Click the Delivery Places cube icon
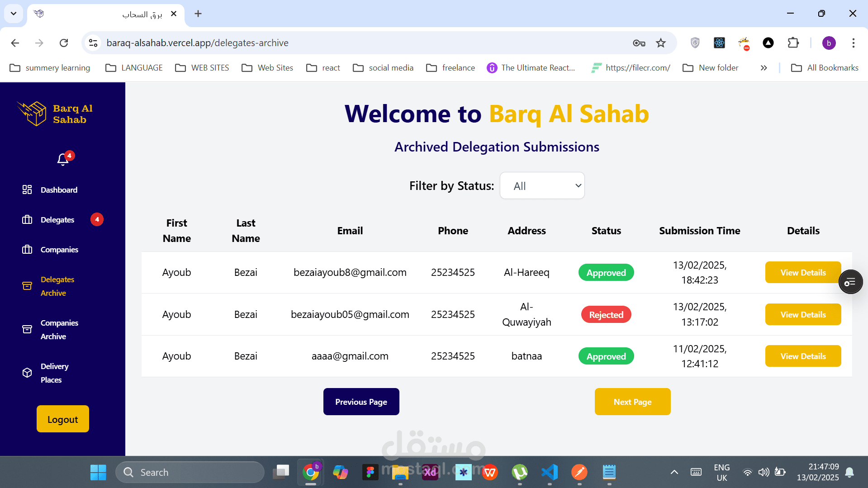This screenshot has height=488, width=868. point(27,373)
